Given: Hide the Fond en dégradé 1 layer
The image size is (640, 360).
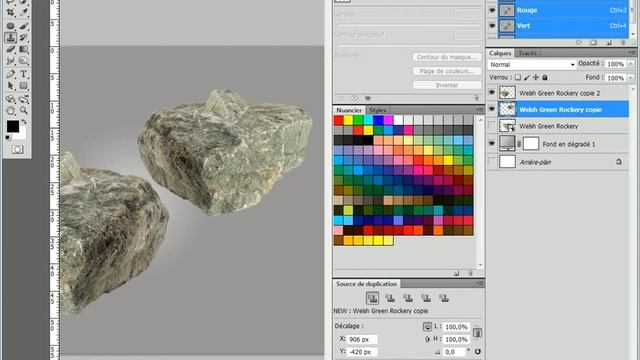Looking at the screenshot, I should tap(492, 143).
